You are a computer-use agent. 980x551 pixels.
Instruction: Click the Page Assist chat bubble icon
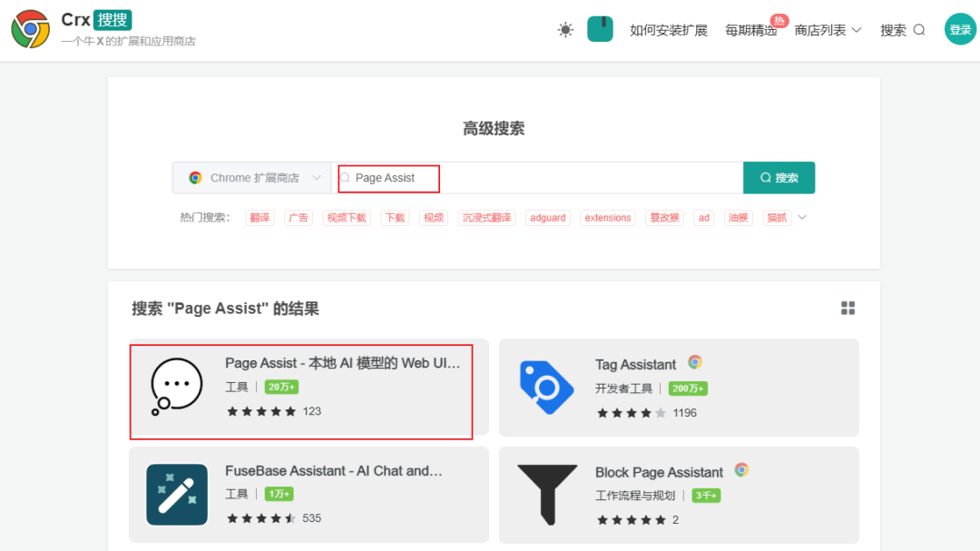click(x=176, y=387)
